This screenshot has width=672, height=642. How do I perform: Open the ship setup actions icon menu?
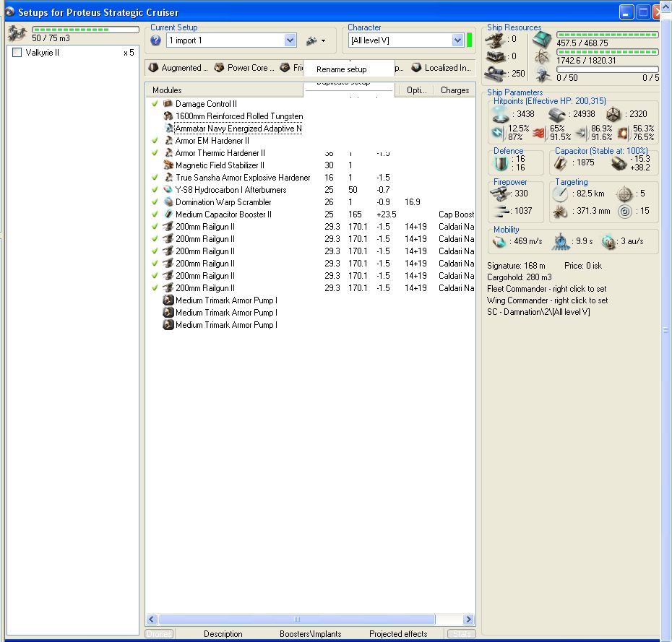coord(315,40)
